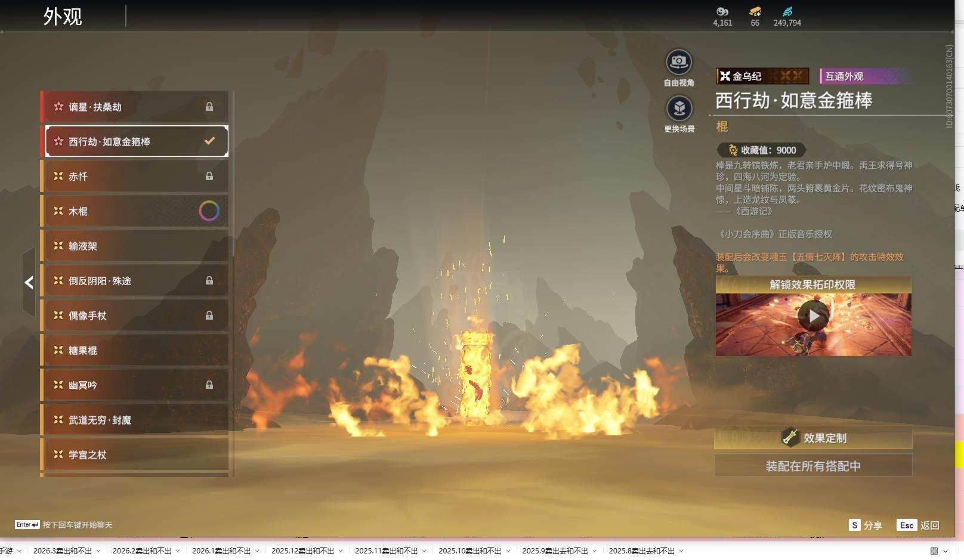This screenshot has width=964, height=560.
Task: Play the effect preview video
Action: point(813,316)
